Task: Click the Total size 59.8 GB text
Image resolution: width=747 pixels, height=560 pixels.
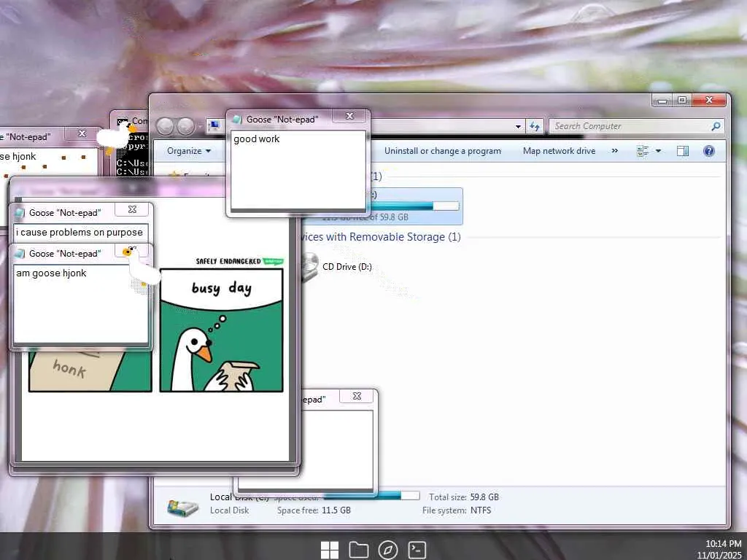Action: [x=463, y=497]
